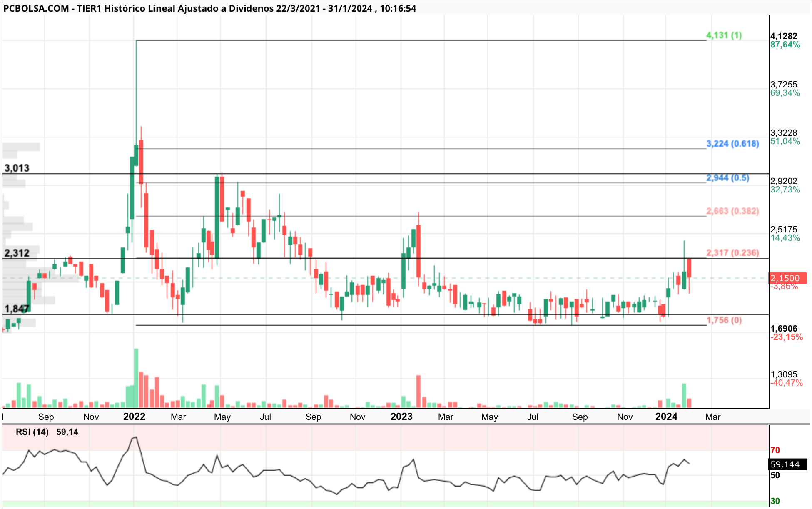Image resolution: width=812 pixels, height=509 pixels.
Task: Click the 69,34% percentage label
Action: (785, 93)
